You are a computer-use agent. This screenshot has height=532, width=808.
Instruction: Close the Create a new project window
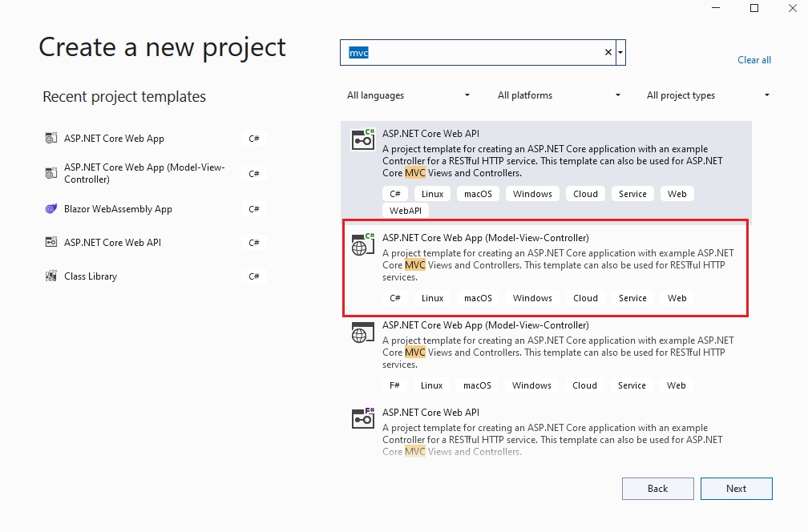pyautogui.click(x=793, y=8)
